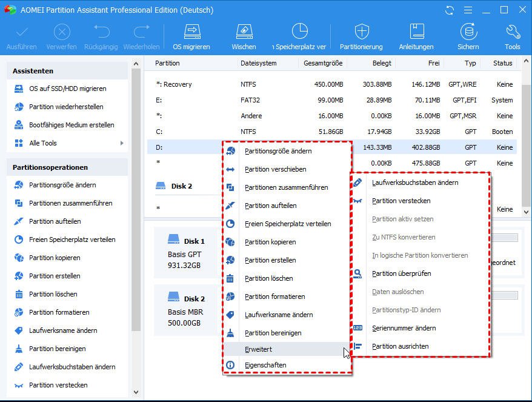Open the Tools wrench icon
The width and height of the screenshot is (532, 402).
click(x=513, y=32)
